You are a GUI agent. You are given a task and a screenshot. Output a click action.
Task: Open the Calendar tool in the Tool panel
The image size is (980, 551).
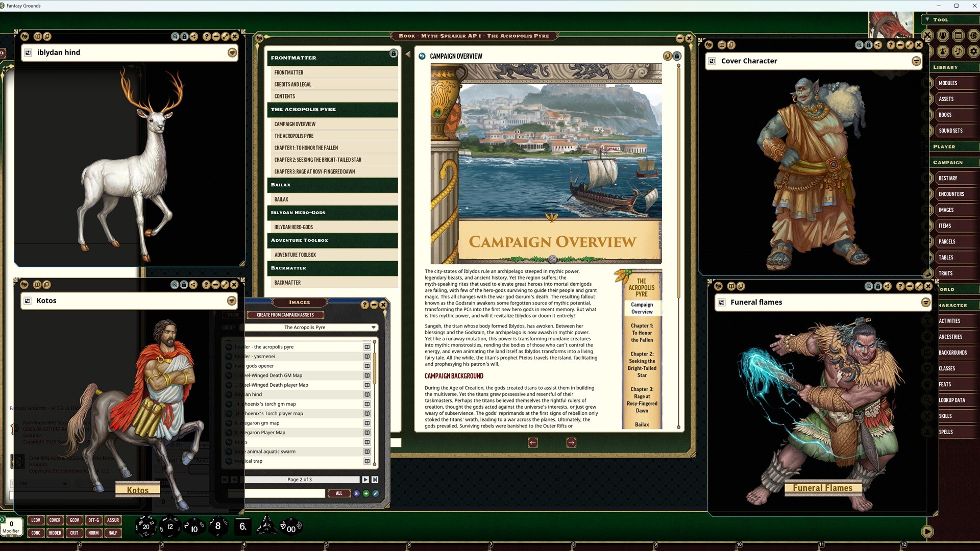(959, 36)
